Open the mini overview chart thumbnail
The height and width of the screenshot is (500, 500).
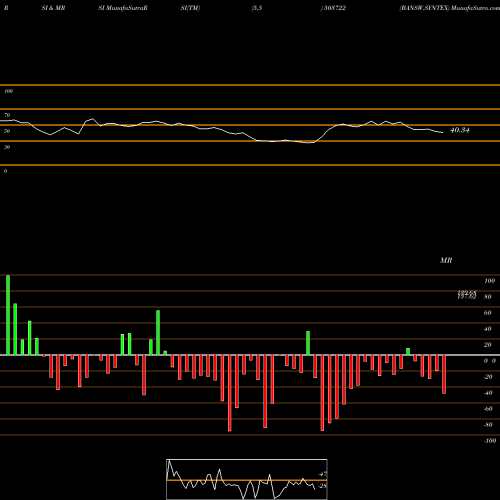pos(247,479)
